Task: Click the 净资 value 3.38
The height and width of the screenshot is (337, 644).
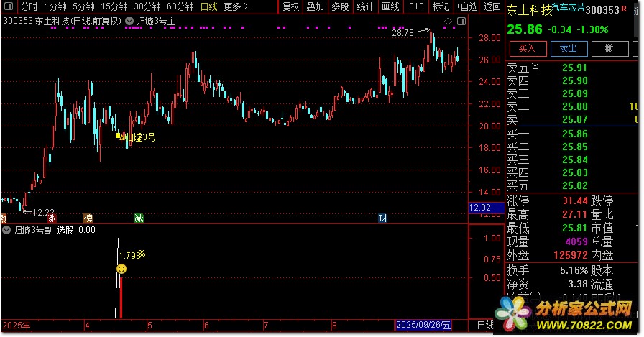Action: click(x=577, y=284)
